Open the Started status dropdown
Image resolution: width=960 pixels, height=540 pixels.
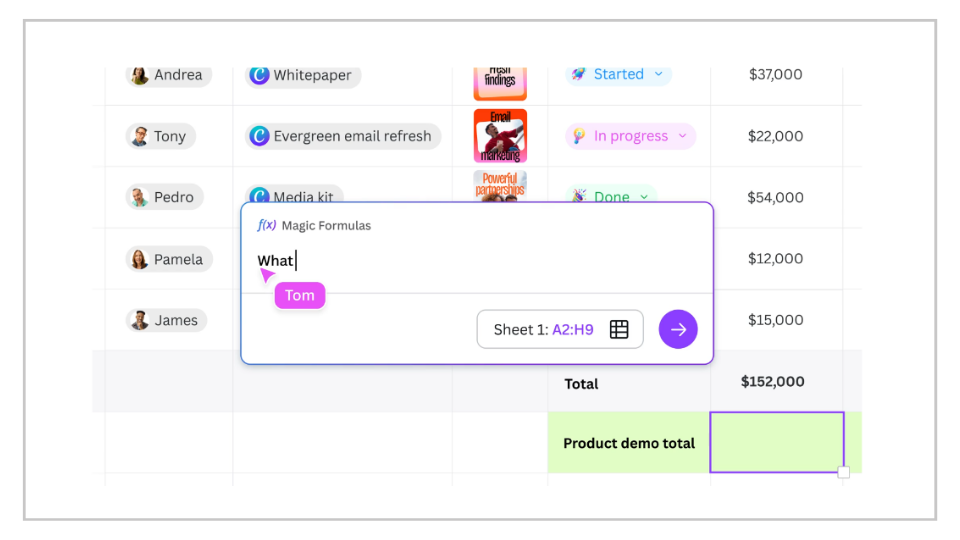click(658, 74)
